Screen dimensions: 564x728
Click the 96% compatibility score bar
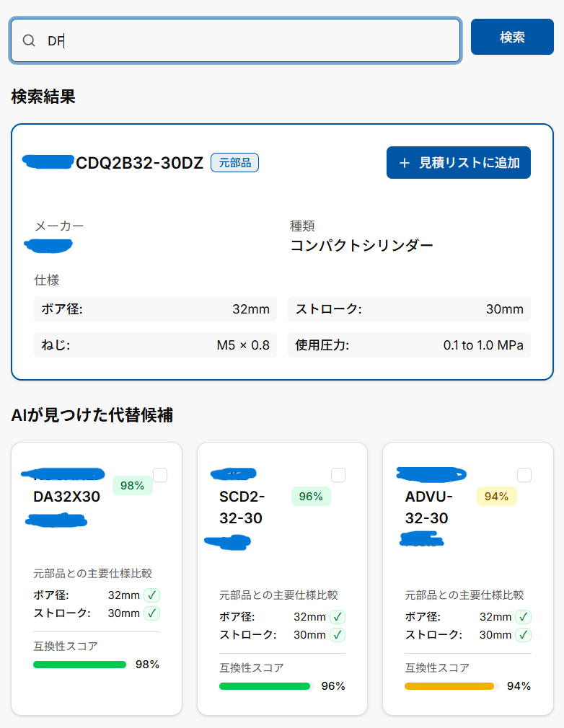coord(265,686)
